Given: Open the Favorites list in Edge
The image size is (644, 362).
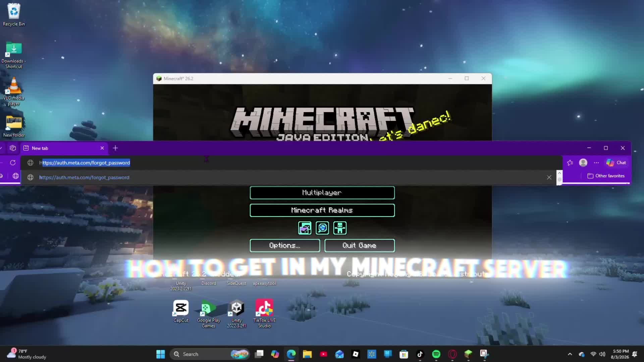Looking at the screenshot, I should coord(570,163).
